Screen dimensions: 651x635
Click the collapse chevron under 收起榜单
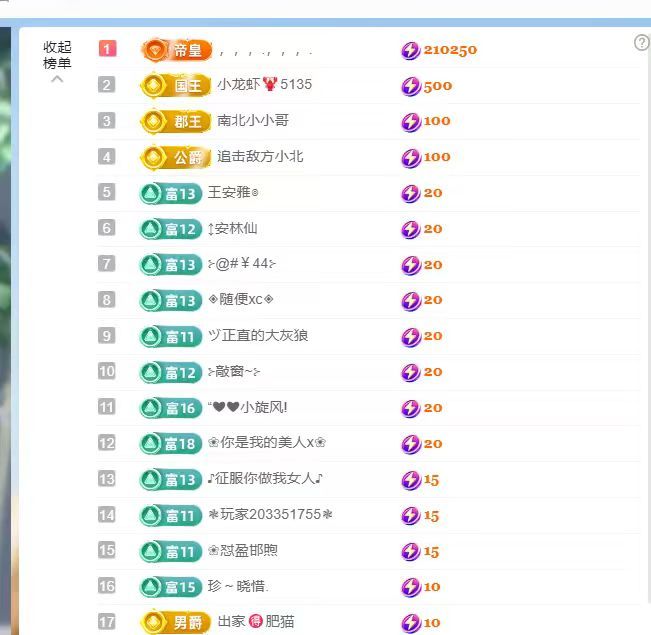[x=57, y=80]
